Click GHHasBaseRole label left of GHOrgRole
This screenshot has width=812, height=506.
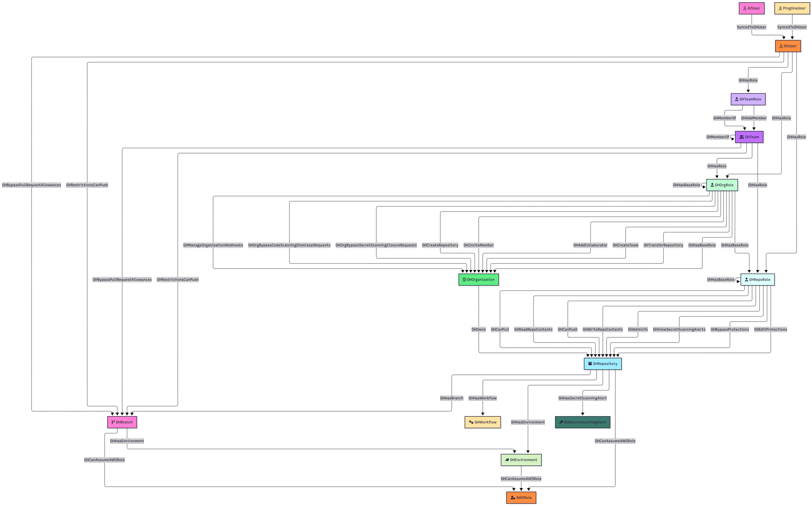click(686, 185)
